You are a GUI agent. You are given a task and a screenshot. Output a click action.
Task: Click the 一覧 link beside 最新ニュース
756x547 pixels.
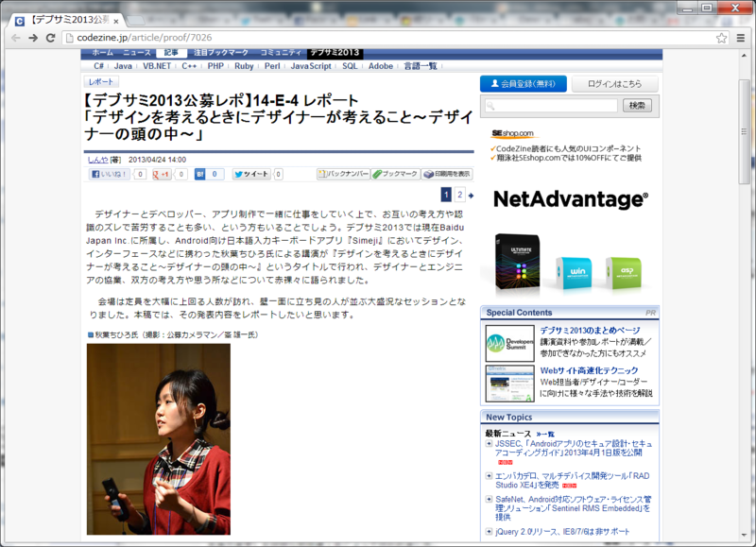coord(545,435)
